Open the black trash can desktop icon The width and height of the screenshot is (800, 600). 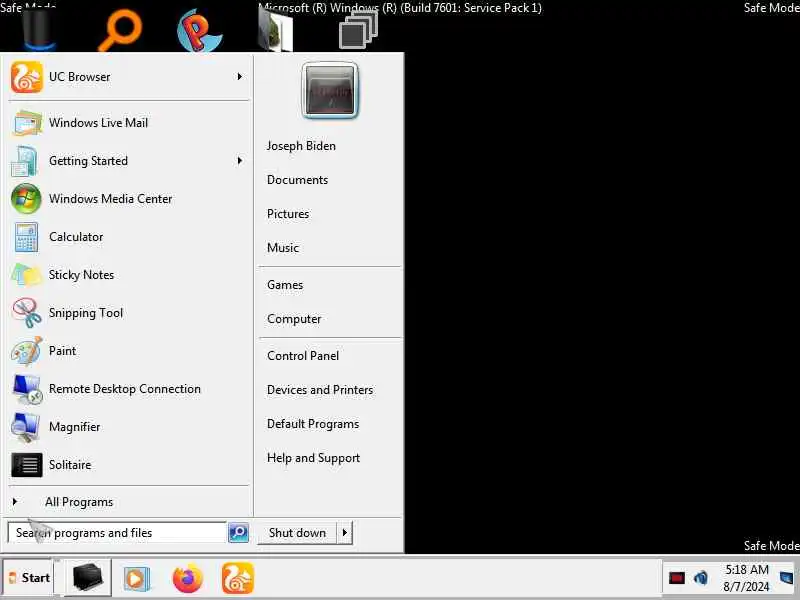[37, 29]
